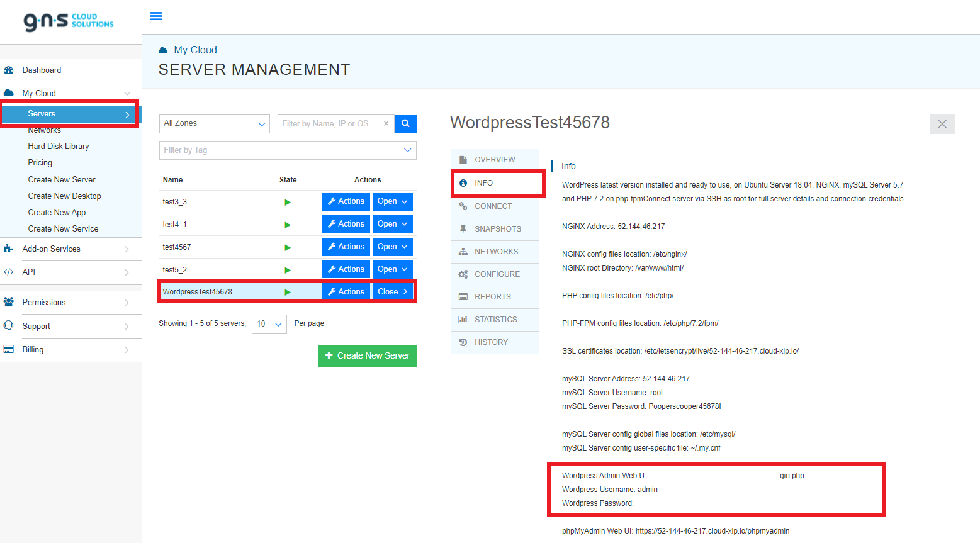Click Open for test4_1

[x=393, y=224]
